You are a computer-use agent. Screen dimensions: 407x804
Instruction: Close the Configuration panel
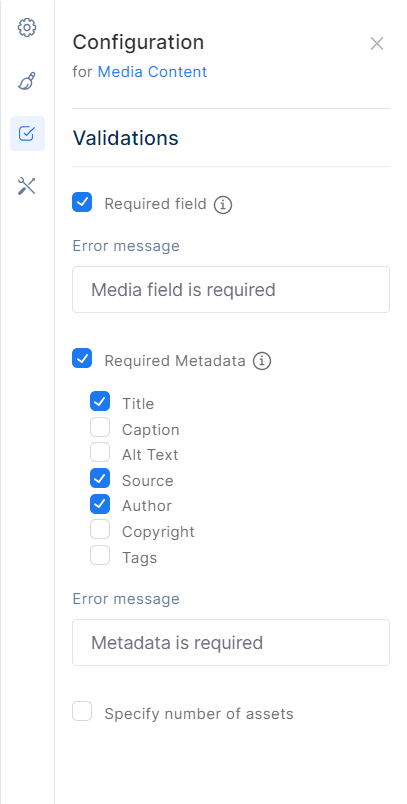point(377,44)
